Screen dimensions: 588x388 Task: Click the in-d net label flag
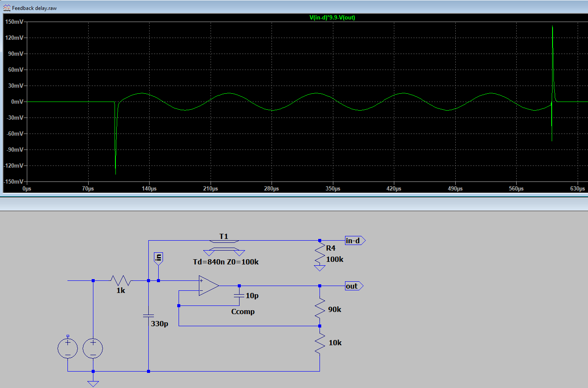pyautogui.click(x=355, y=241)
